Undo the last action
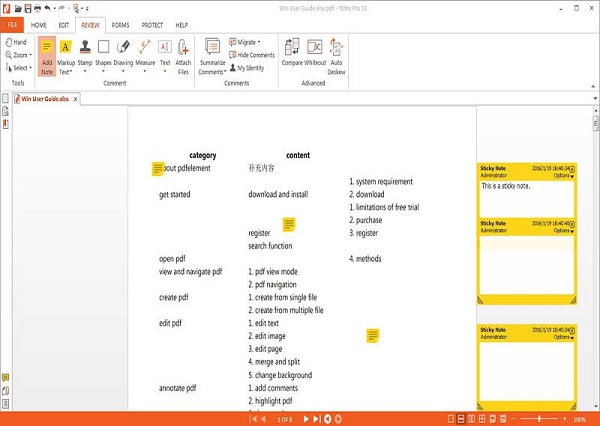Viewport: 600px width, 426px height. coord(47,8)
